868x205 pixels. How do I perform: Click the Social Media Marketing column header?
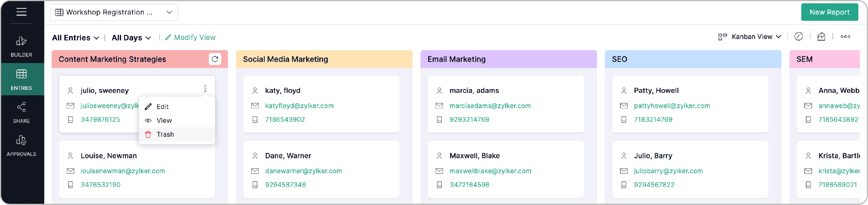pos(324,59)
